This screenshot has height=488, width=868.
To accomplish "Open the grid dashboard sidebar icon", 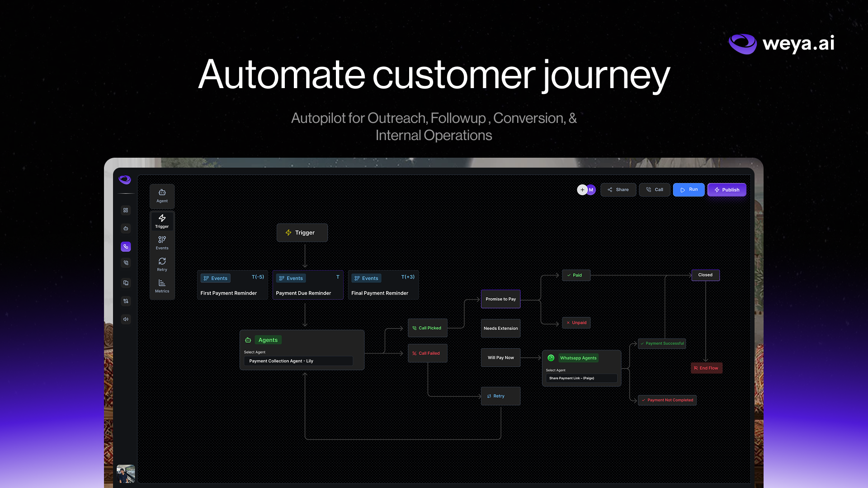I will tap(126, 210).
